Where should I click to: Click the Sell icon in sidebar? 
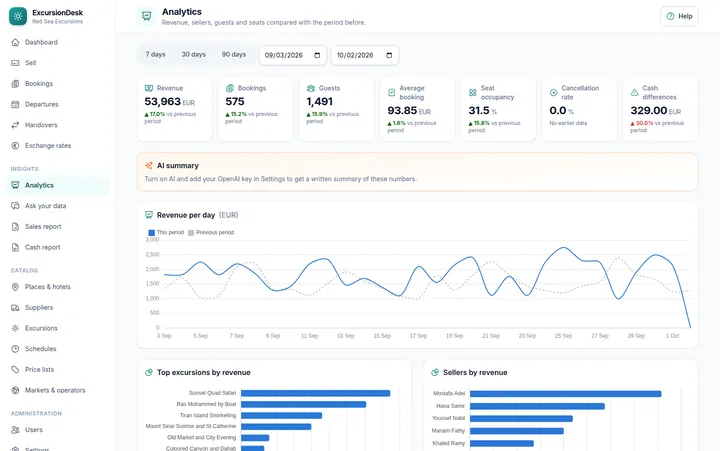coord(15,63)
